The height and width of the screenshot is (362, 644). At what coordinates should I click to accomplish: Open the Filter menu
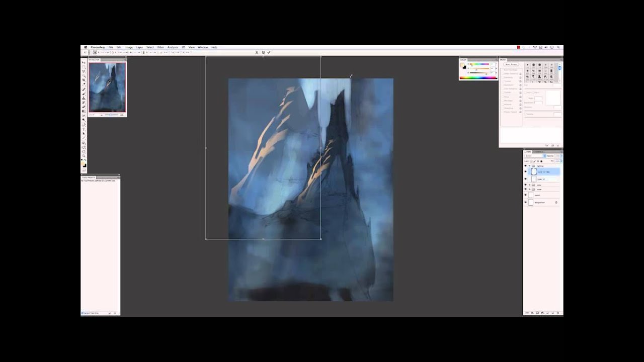(160, 47)
